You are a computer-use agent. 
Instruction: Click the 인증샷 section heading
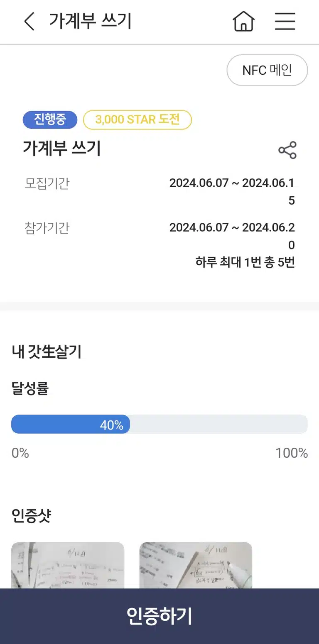(31, 516)
